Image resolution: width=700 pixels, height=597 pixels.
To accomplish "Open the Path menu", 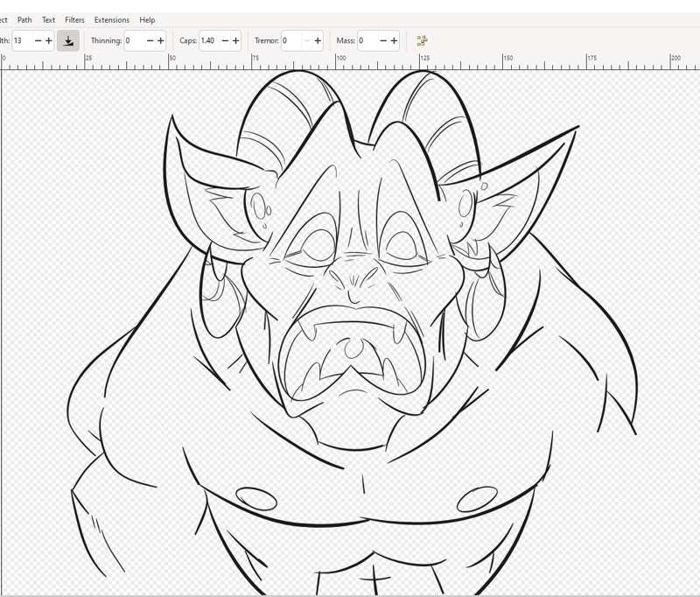I will [24, 19].
